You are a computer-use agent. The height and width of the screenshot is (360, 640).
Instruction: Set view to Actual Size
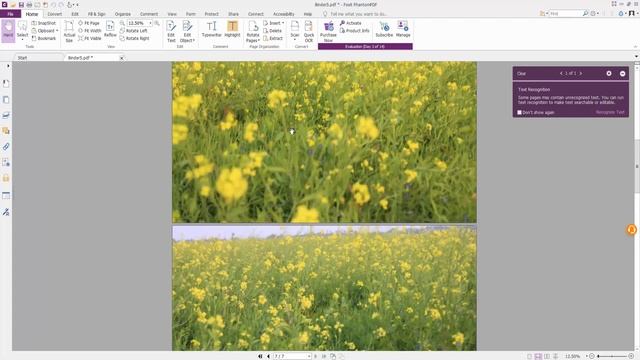(69, 31)
